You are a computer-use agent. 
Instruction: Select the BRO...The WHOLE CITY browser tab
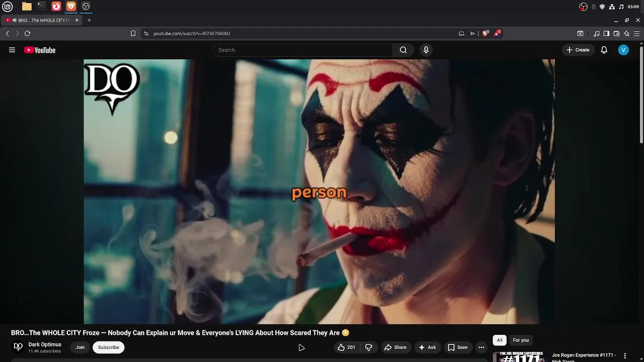tap(42, 20)
